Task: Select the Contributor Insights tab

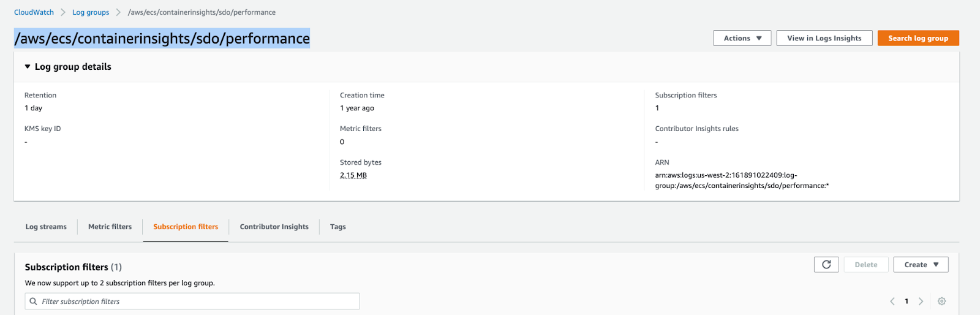Action: click(x=274, y=227)
